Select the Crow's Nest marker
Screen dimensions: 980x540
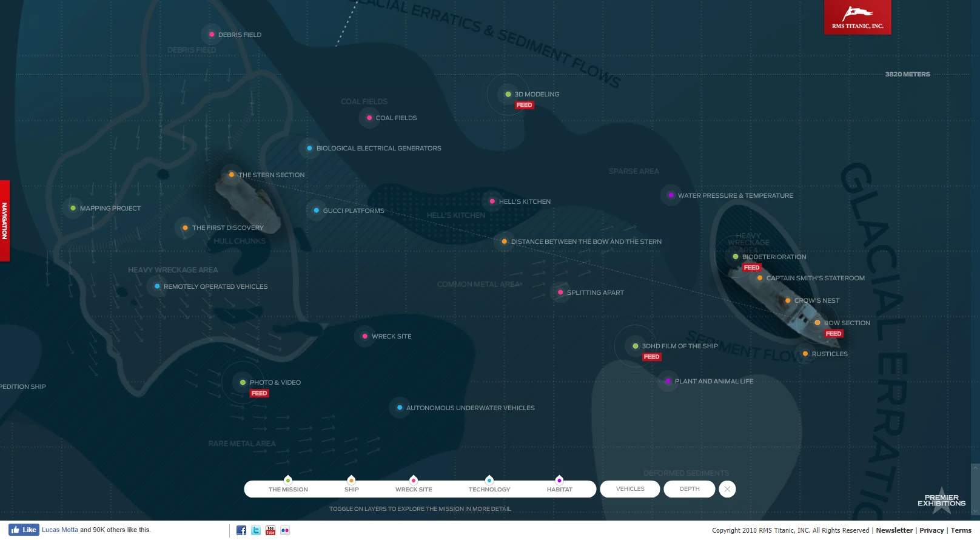pos(787,300)
